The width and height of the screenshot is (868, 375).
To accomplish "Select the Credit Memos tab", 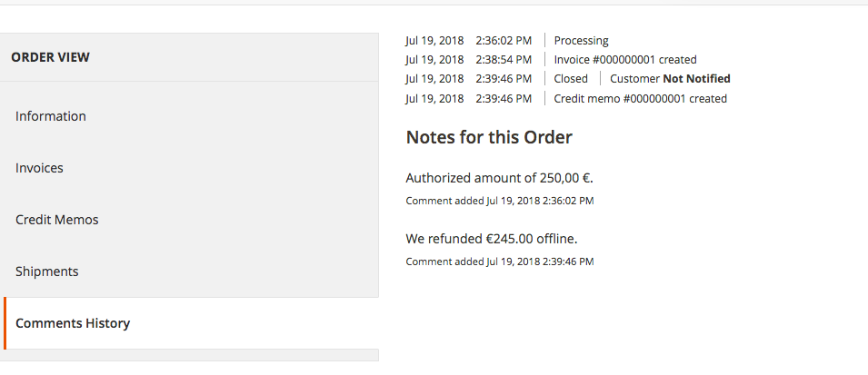I will (x=57, y=220).
